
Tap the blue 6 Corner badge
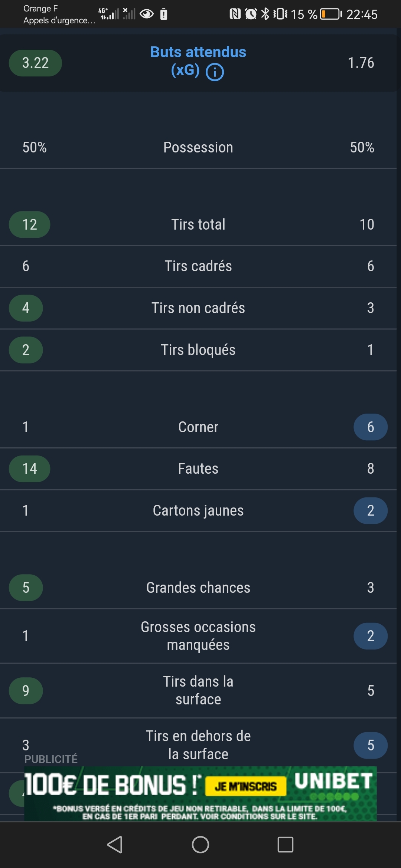(370, 427)
